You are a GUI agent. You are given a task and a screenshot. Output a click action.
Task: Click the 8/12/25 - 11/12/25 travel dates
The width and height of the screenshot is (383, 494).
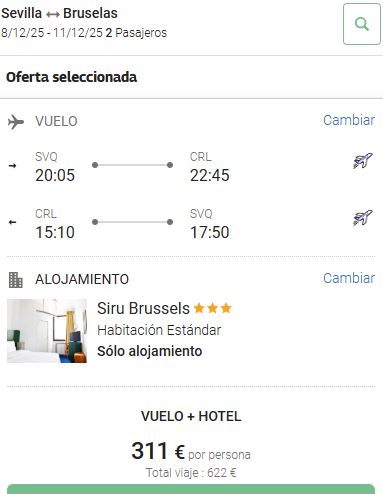(x=52, y=33)
